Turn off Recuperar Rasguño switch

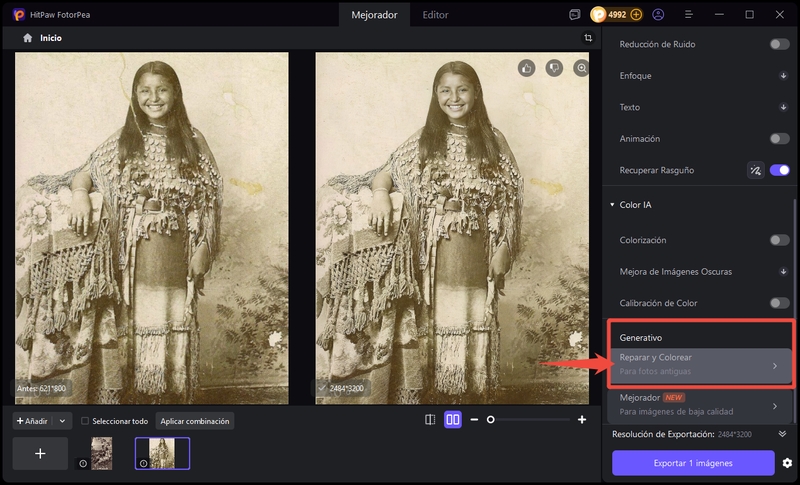point(780,170)
